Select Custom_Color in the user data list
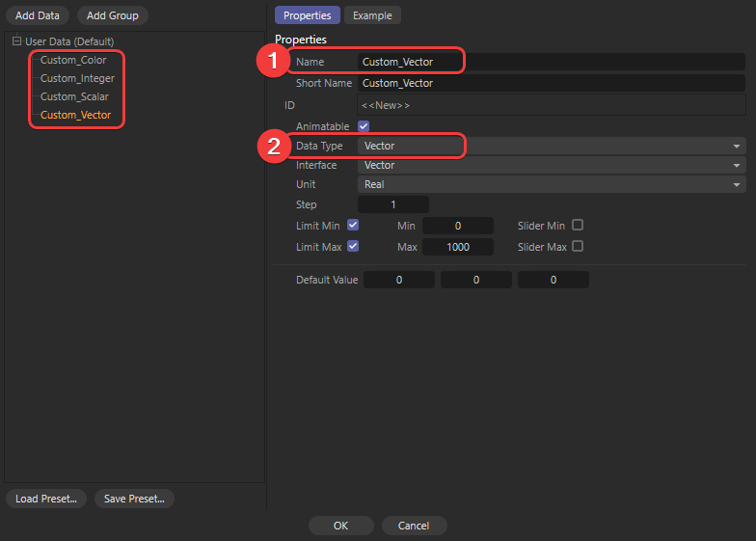Image resolution: width=756 pixels, height=541 pixels. pyautogui.click(x=73, y=60)
